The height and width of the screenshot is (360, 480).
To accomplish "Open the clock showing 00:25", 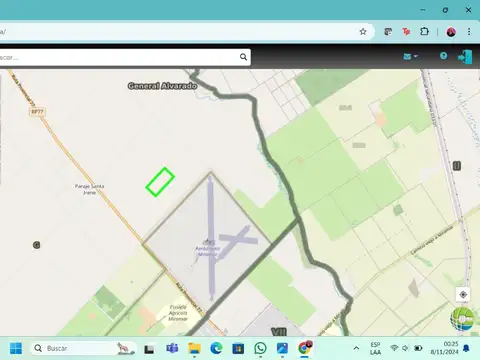I will (445, 348).
